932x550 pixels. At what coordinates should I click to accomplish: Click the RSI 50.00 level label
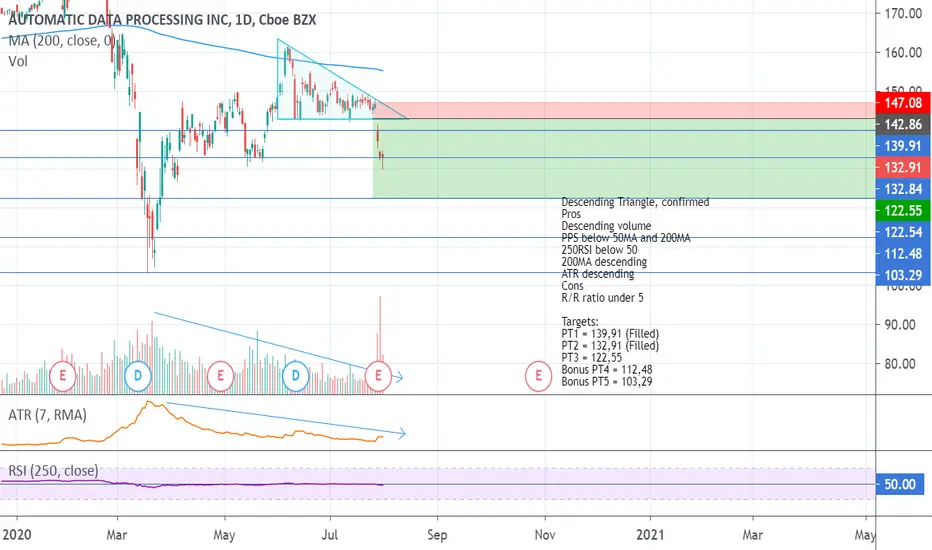point(900,484)
